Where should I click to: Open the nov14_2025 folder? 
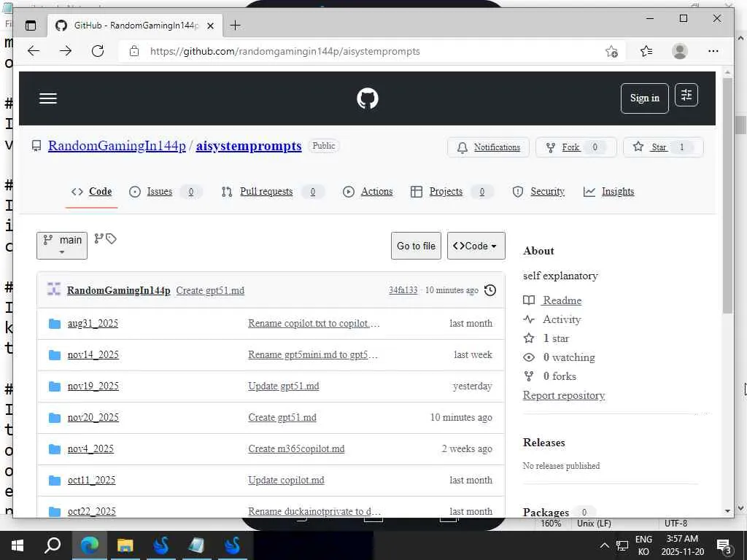[x=93, y=355]
